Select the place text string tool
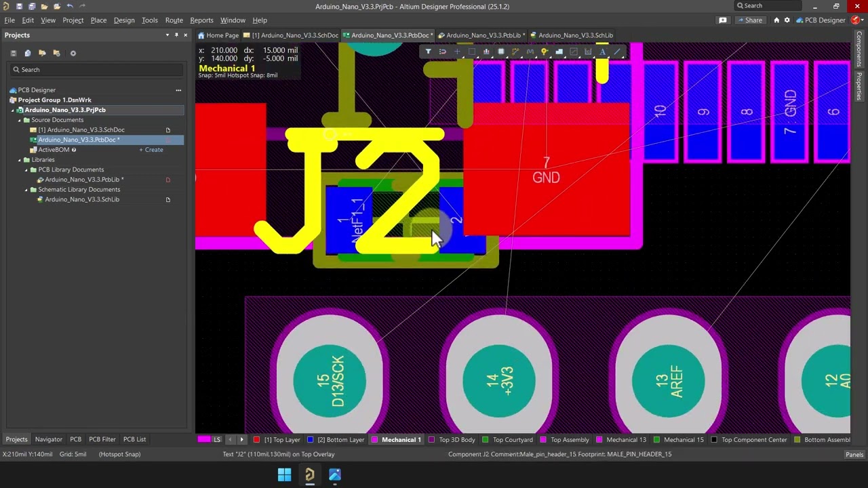 602,52
